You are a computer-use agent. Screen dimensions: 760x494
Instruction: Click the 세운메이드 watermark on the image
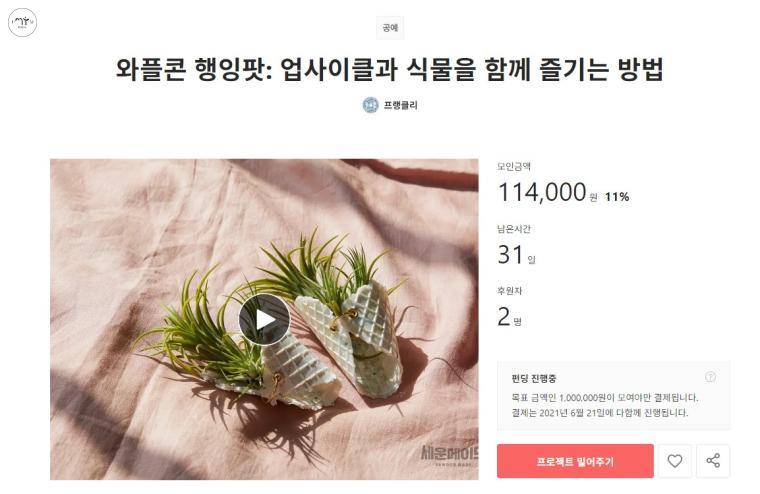tap(449, 454)
